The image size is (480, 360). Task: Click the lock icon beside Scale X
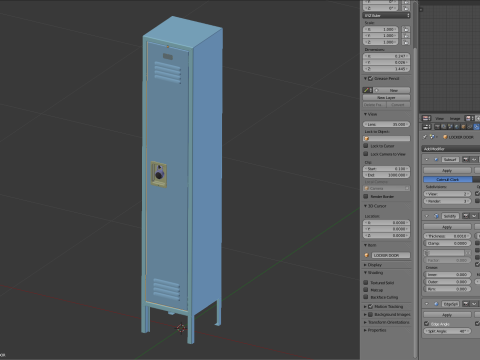pos(406,29)
